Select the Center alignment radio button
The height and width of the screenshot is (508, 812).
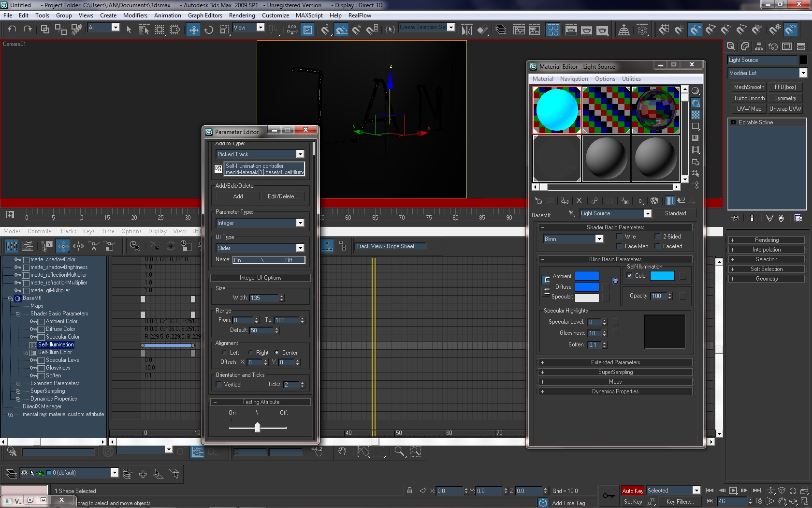(277, 353)
